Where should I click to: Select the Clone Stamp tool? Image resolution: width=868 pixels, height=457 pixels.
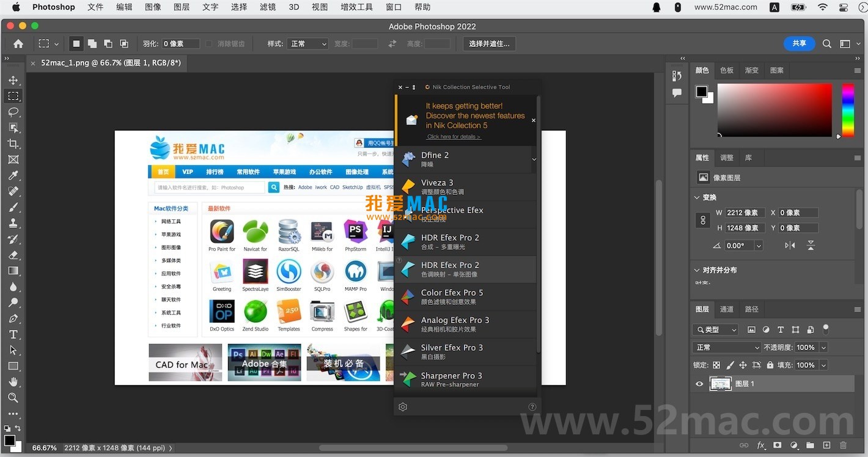coord(13,223)
